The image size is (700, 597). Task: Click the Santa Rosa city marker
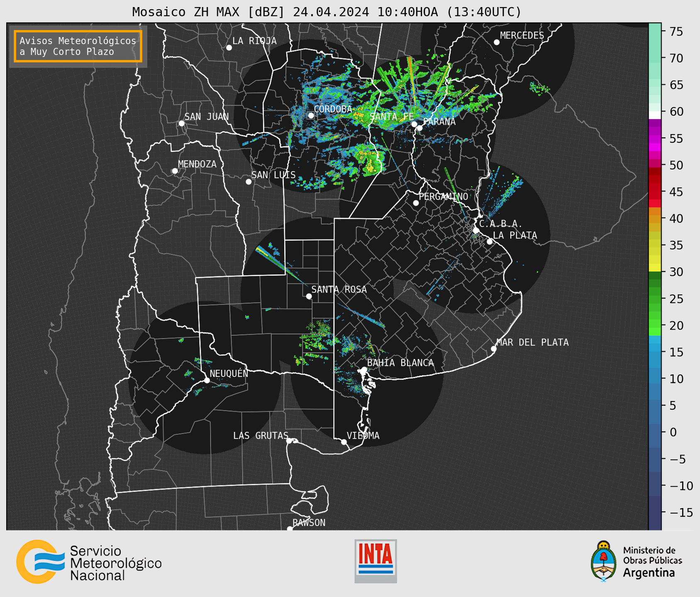point(309,296)
